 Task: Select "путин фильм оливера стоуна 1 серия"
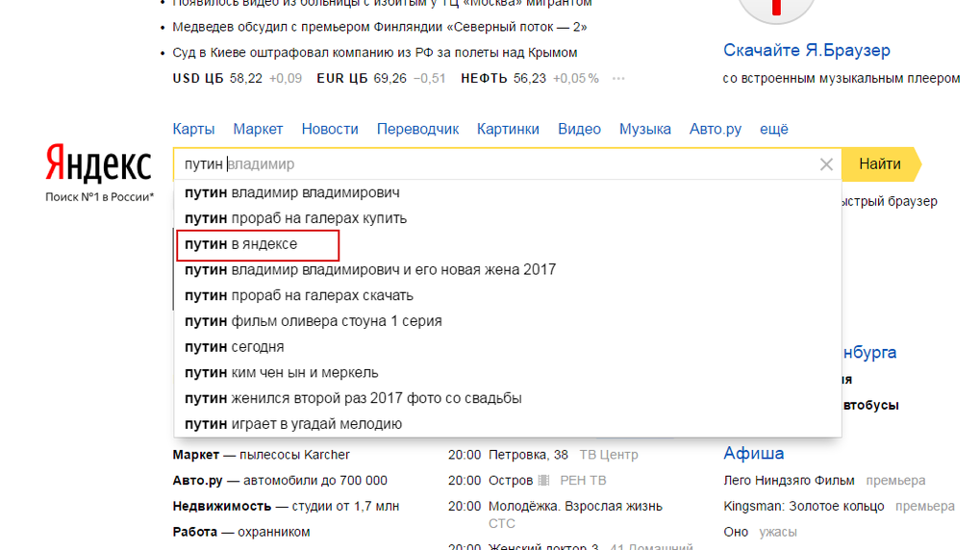[314, 321]
